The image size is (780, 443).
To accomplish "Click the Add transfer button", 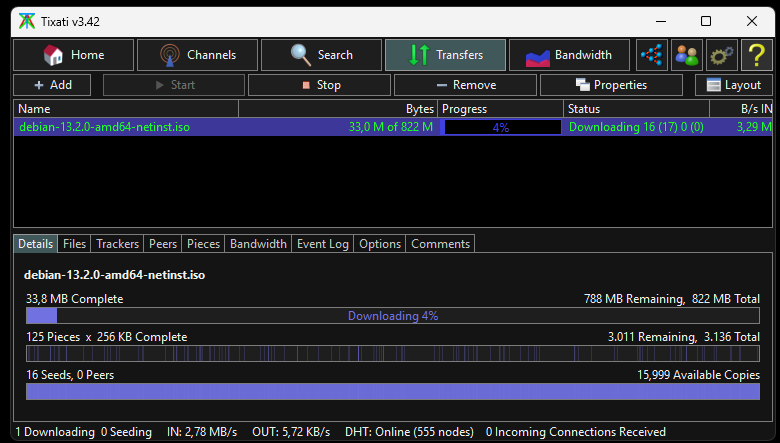I will pos(53,85).
